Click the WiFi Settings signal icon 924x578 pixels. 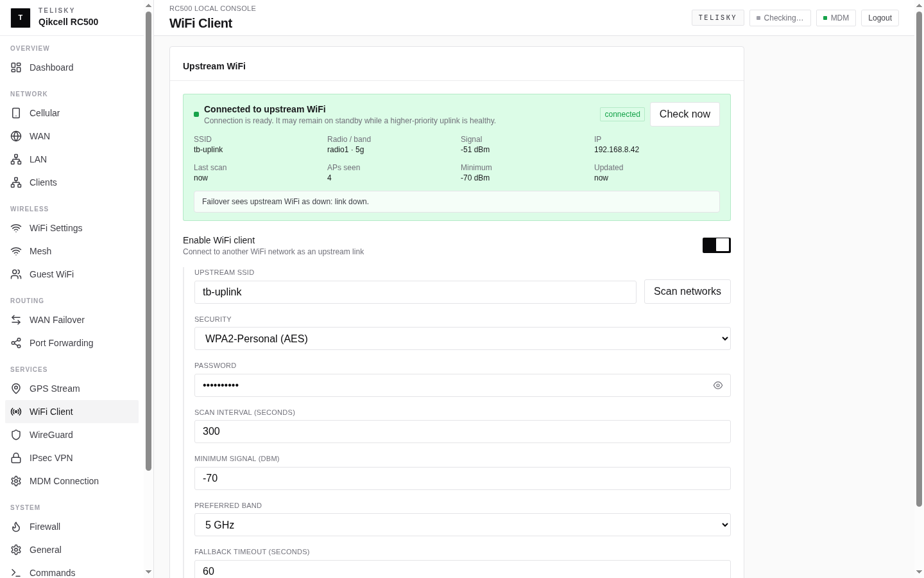click(x=16, y=228)
